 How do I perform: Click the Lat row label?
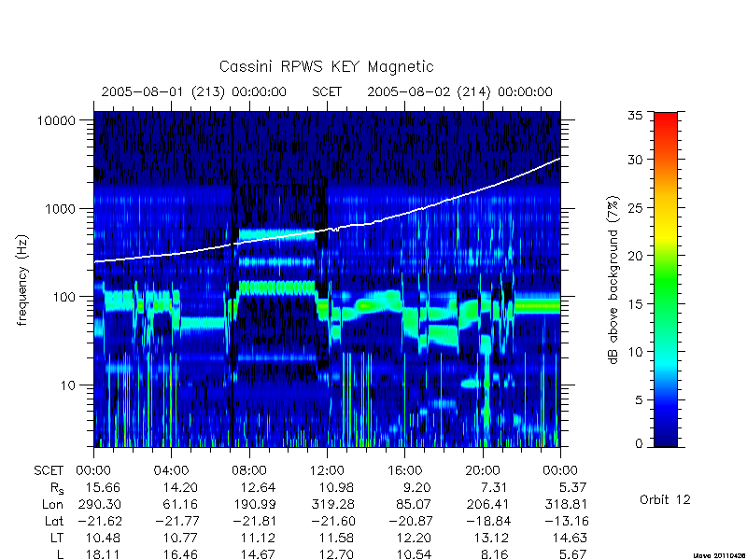(x=54, y=521)
